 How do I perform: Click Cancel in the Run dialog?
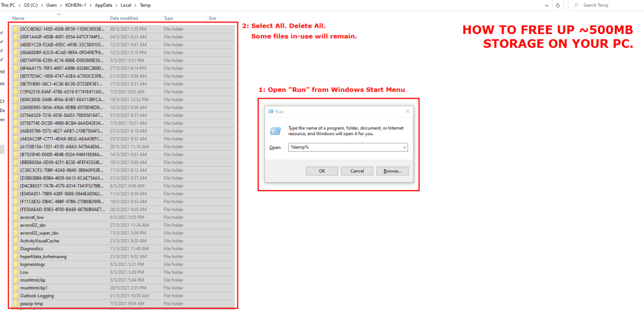[x=357, y=170]
